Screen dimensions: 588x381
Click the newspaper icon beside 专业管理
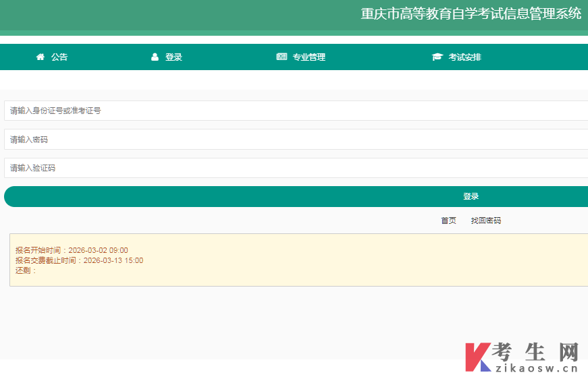(282, 57)
